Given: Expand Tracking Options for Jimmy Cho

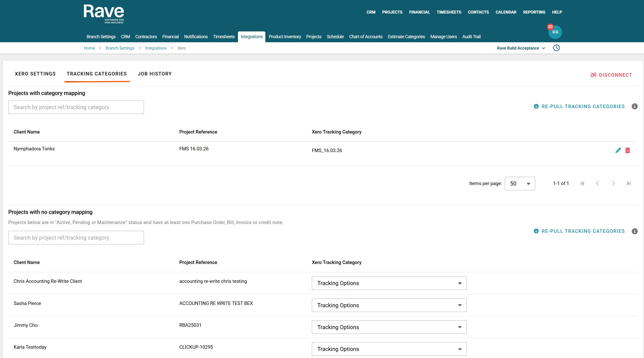Looking at the screenshot, I should tap(389, 327).
